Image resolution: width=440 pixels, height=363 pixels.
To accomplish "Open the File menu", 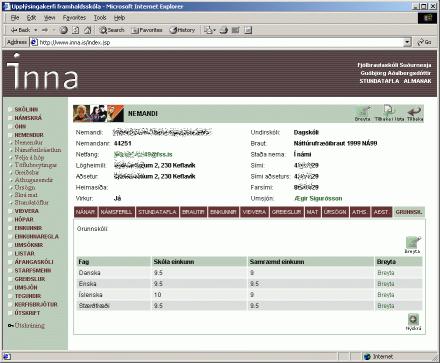I will click(x=15, y=18).
